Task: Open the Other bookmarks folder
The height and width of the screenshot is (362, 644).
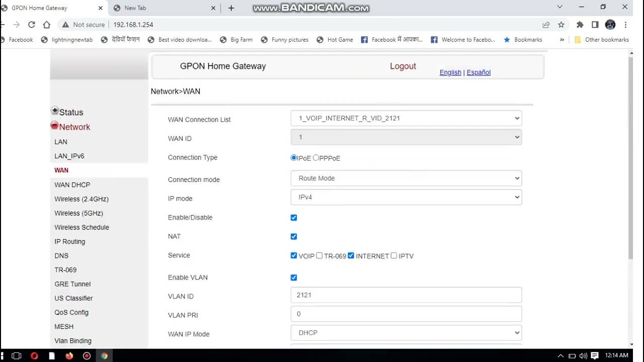Action: pyautogui.click(x=602, y=40)
